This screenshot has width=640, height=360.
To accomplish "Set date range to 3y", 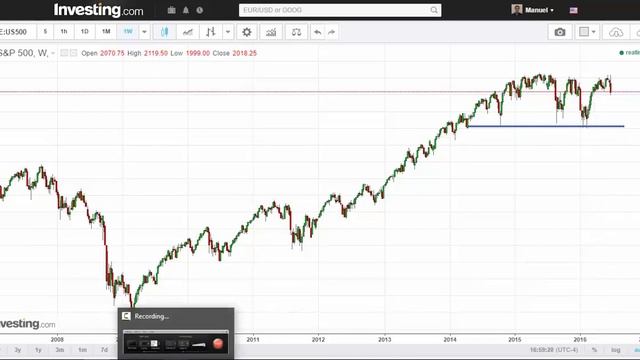I will pyautogui.click(x=18, y=350).
